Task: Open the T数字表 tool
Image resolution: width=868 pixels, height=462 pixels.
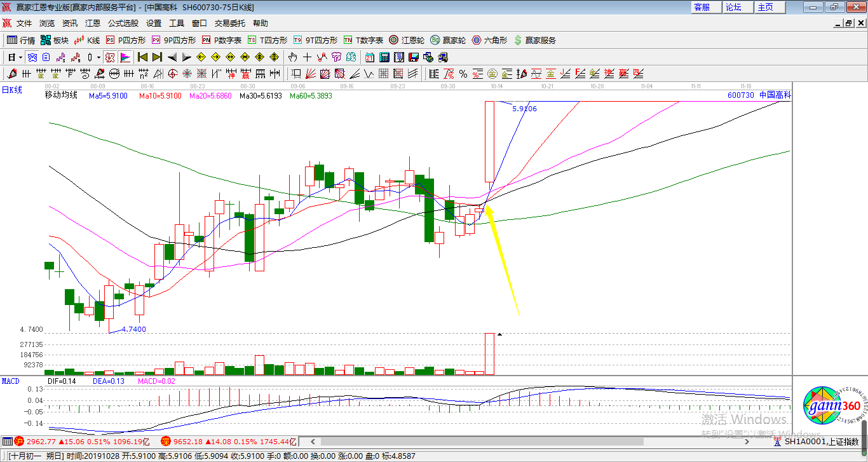Action: [x=363, y=40]
